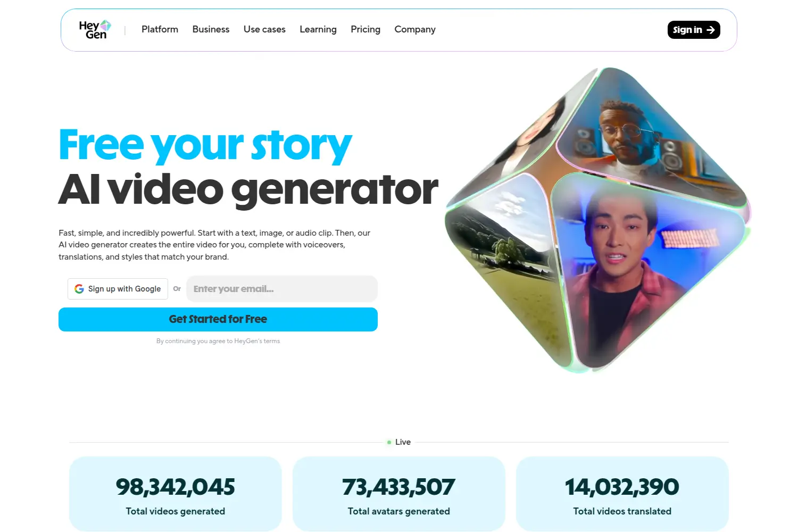Open the Platform menu
The height and width of the screenshot is (532, 798).
(x=160, y=29)
